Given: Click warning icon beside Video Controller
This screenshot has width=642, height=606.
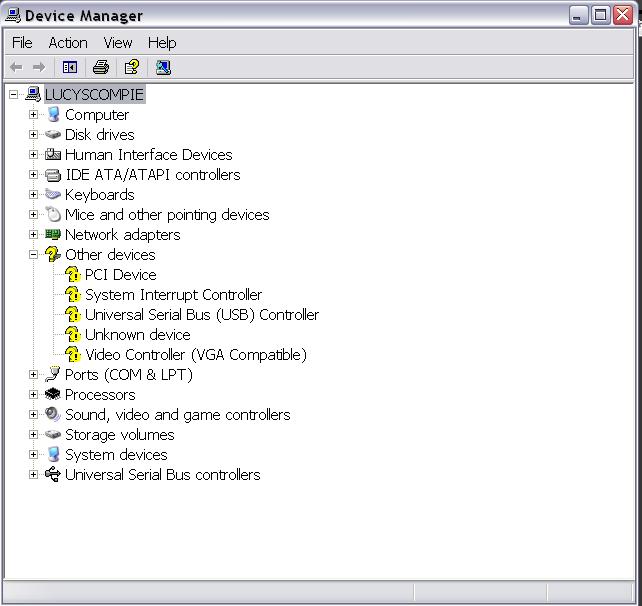Looking at the screenshot, I should (x=73, y=355).
